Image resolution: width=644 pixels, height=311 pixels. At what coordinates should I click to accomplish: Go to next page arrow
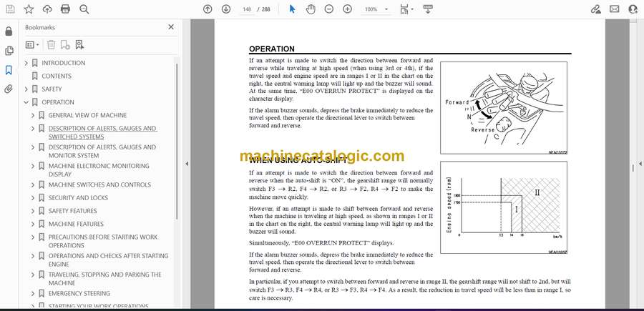click(x=226, y=9)
